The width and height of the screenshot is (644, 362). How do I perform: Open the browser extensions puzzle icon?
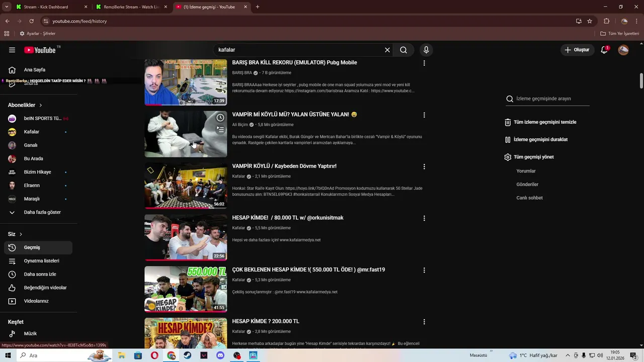click(x=606, y=21)
